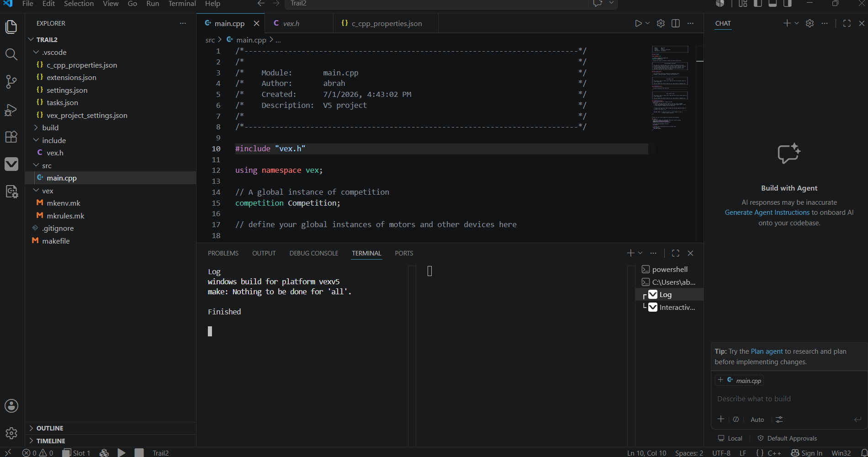Open mkenv.mk in the explorer
Image resolution: width=868 pixels, height=457 pixels.
pyautogui.click(x=63, y=203)
